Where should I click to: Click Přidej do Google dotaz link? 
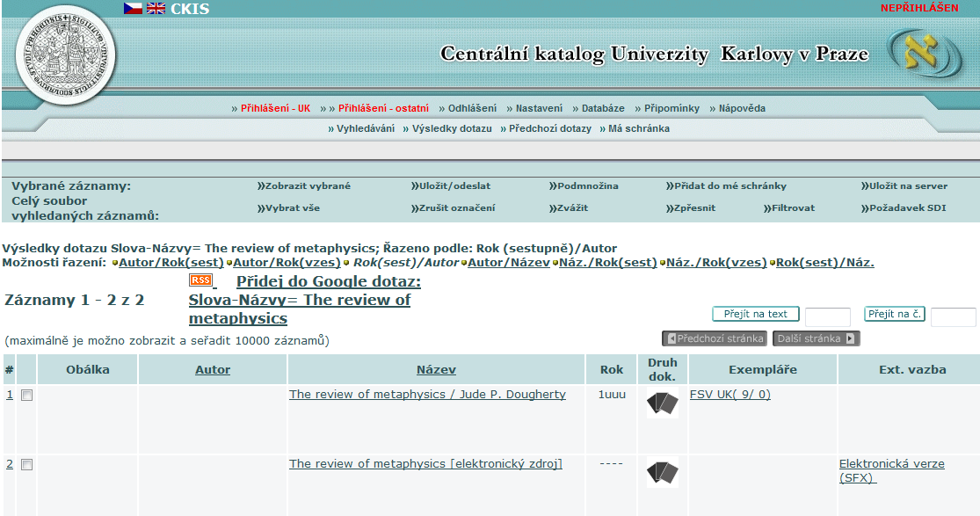(305, 300)
